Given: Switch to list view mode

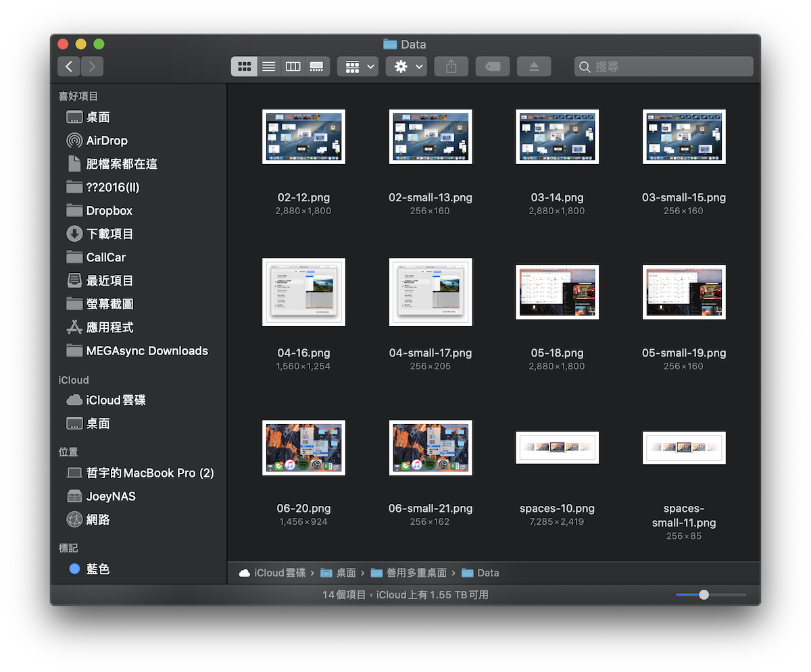Looking at the screenshot, I should pos(268,66).
